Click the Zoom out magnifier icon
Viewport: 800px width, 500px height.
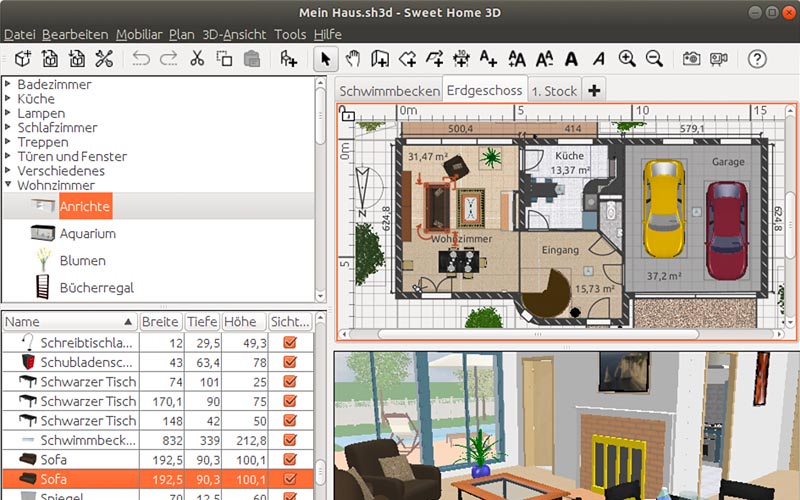click(654, 59)
